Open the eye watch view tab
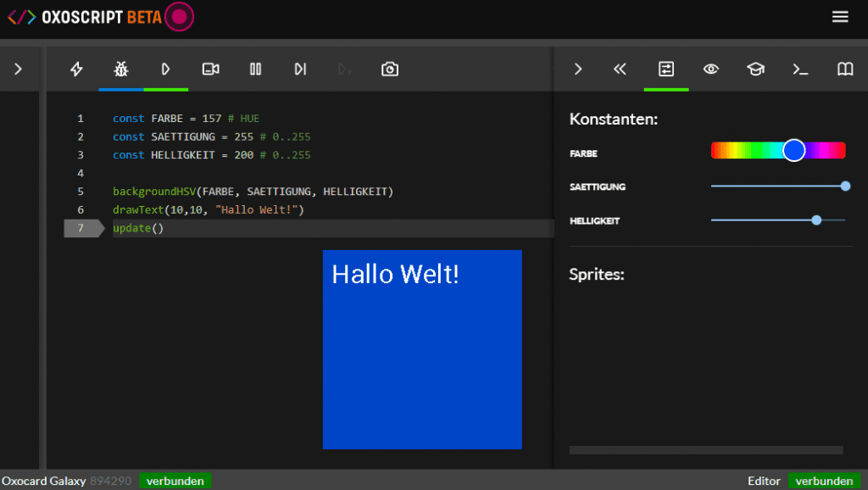The width and height of the screenshot is (868, 490). 711,70
